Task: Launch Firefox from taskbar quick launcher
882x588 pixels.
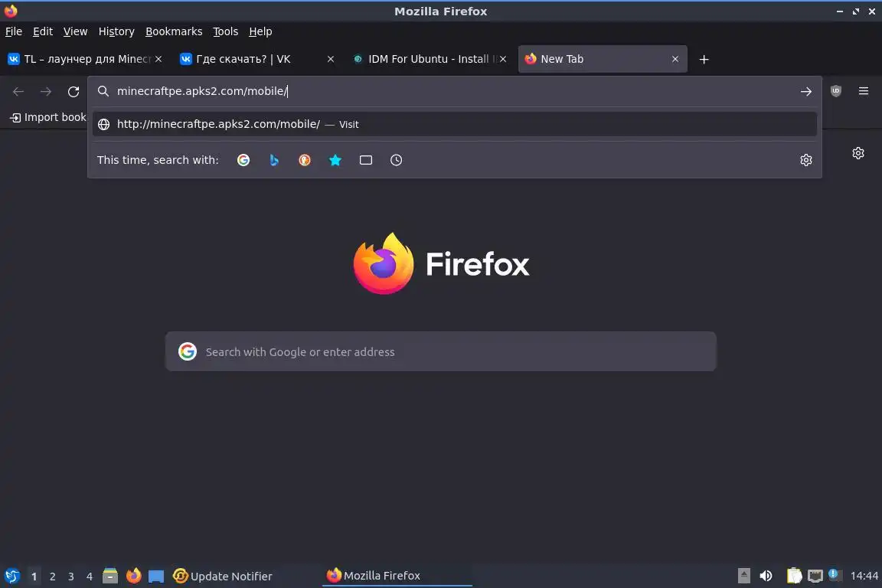Action: (133, 577)
